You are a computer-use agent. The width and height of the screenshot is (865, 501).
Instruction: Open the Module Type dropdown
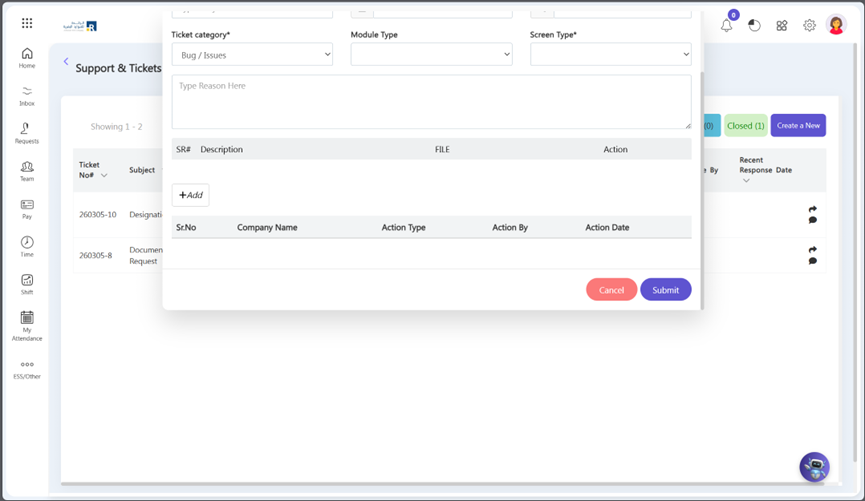point(431,55)
